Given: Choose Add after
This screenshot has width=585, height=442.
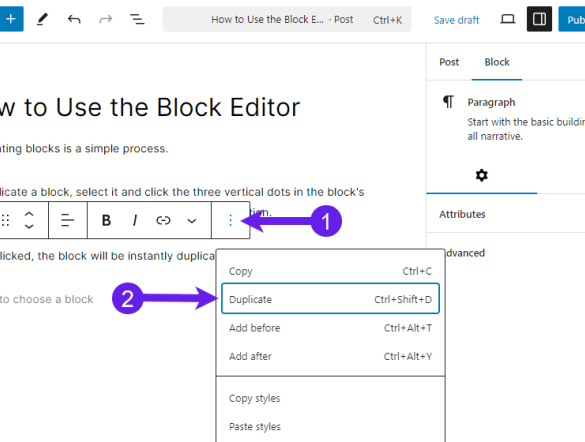Looking at the screenshot, I should pos(330,356).
